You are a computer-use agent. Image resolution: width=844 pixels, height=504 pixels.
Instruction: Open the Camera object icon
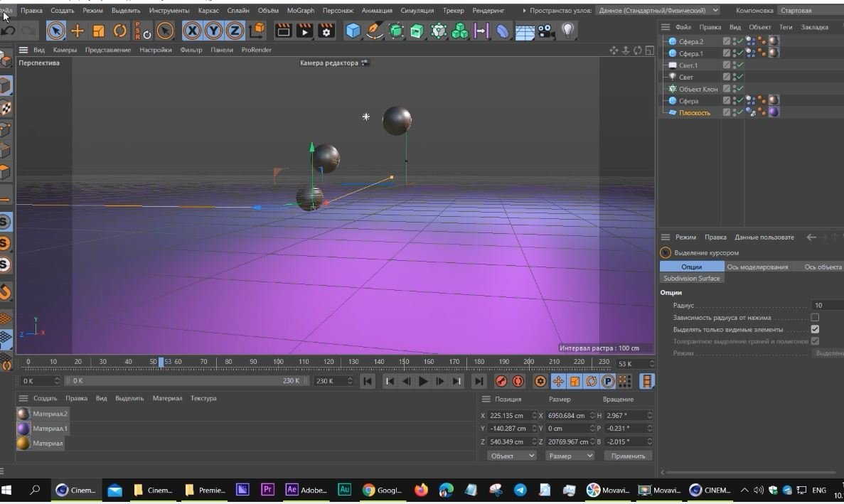(x=546, y=31)
